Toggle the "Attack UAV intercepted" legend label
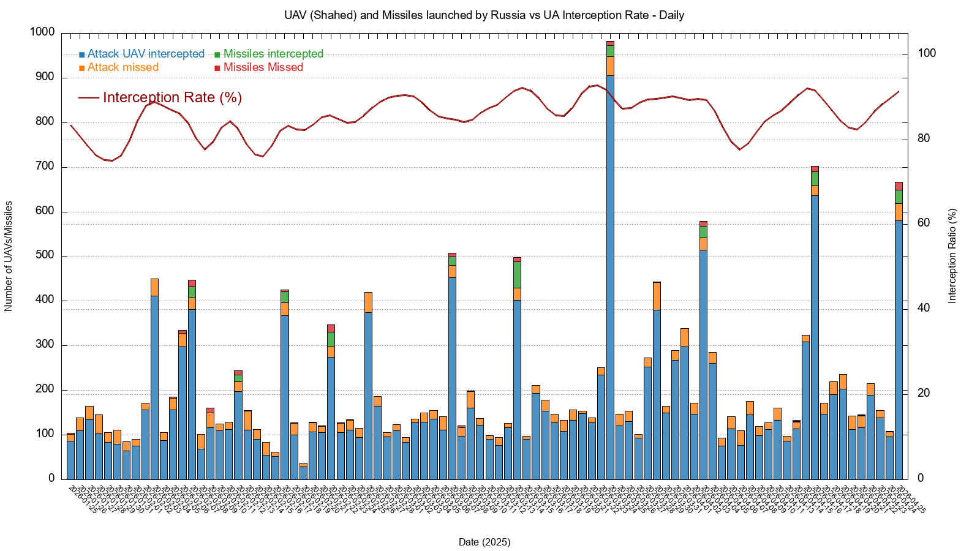This screenshot has height=551, width=980. coord(146,54)
